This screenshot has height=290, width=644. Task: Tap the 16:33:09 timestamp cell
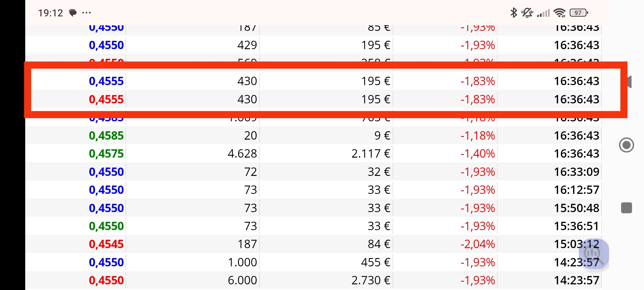point(576,172)
